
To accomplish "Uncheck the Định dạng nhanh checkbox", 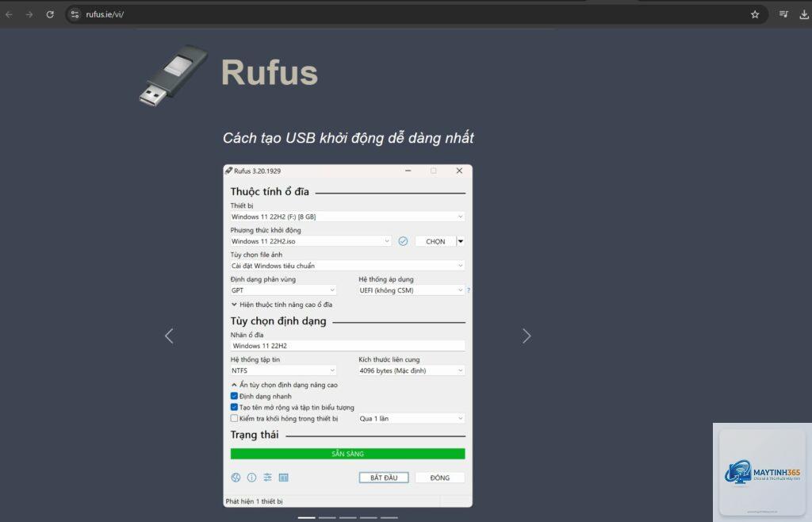I will point(234,396).
